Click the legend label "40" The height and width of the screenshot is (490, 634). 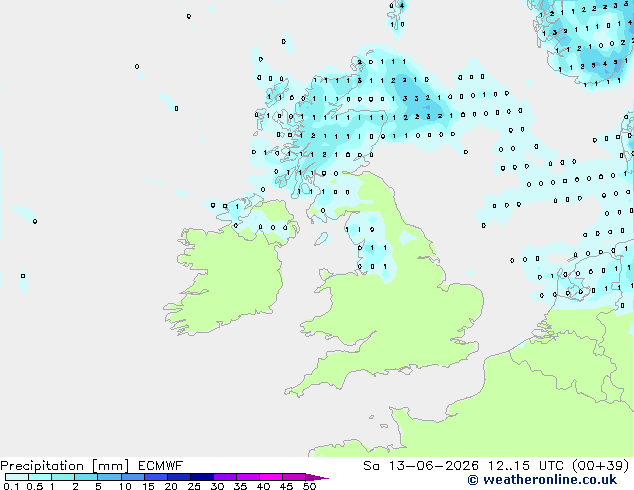[263, 486]
